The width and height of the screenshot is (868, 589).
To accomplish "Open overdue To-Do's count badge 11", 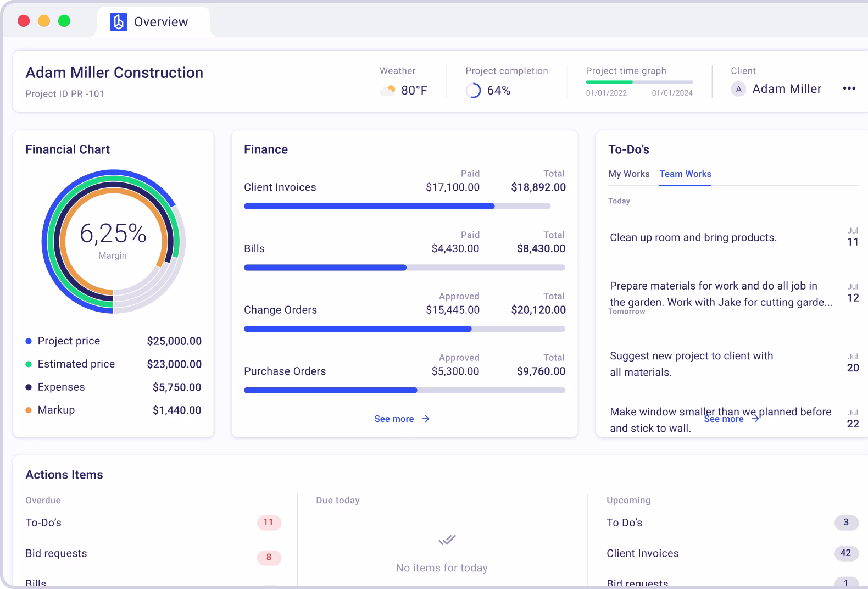I will (x=269, y=523).
